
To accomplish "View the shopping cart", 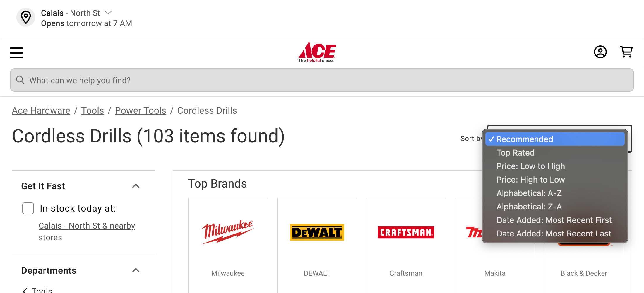I will click(x=626, y=52).
